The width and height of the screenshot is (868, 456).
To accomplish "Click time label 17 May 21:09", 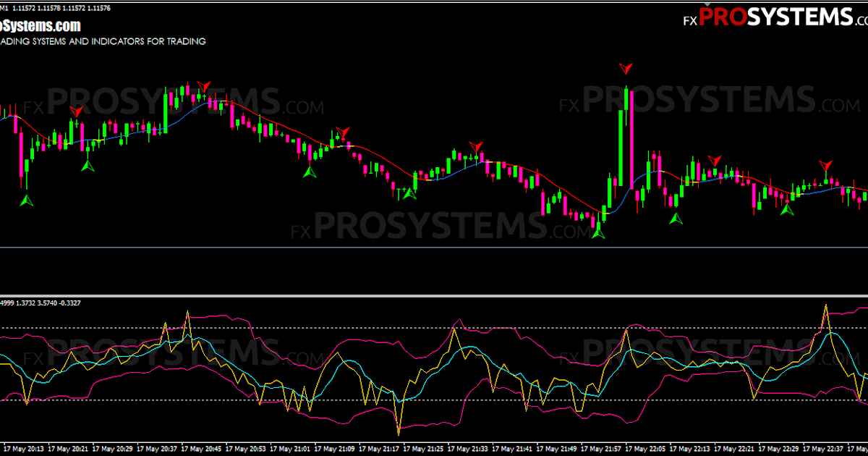I will (336, 449).
